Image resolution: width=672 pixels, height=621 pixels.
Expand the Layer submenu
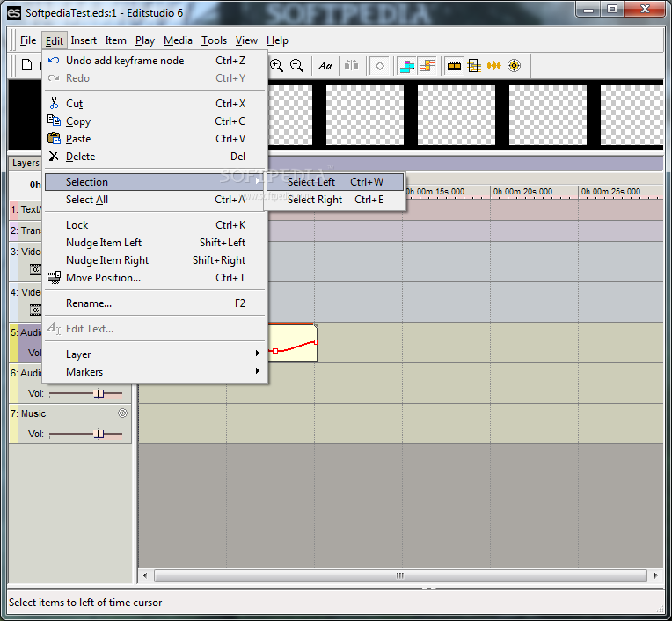pos(155,354)
